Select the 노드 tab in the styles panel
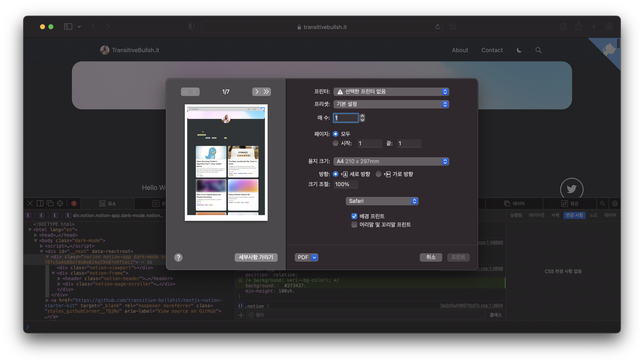 594,215
